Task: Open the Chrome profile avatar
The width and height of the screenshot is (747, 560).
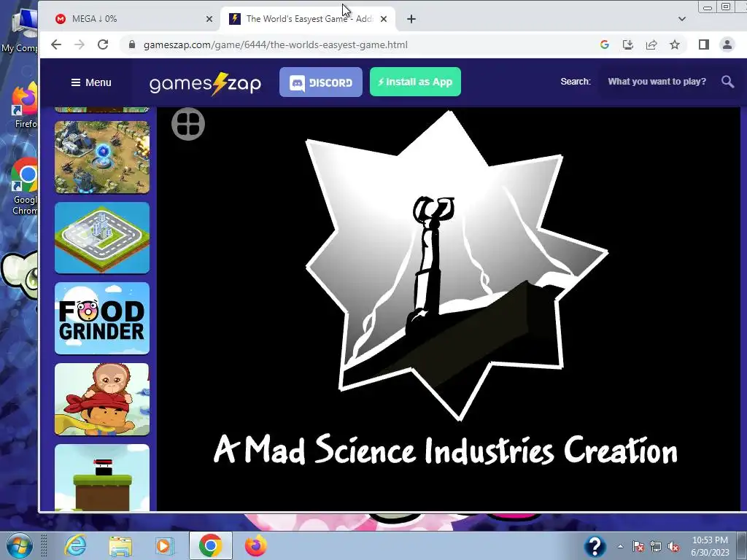Action: [727, 44]
